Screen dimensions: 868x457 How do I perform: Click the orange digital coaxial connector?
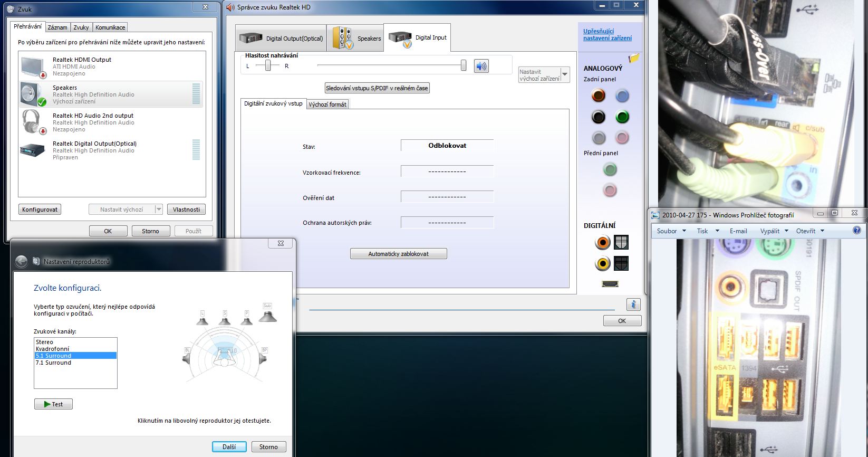click(x=602, y=242)
